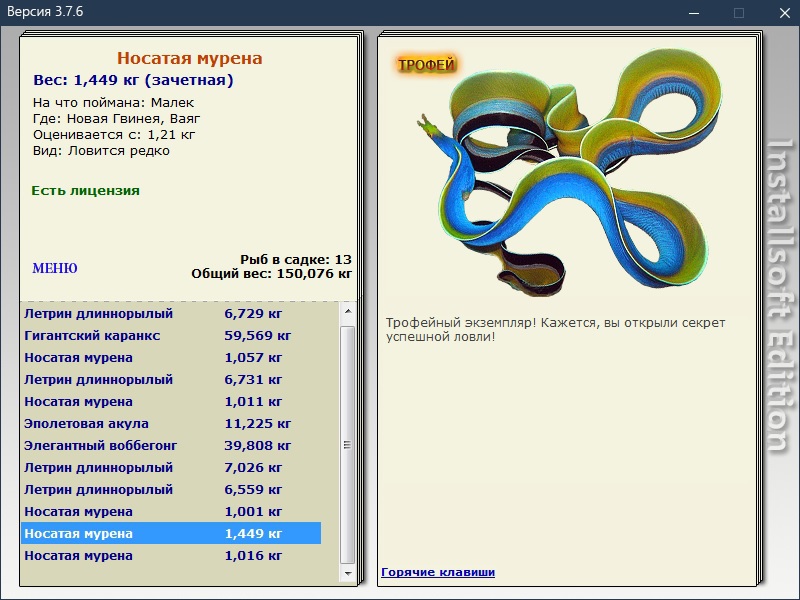Open the Горячие клавиши link
The image size is (800, 600).
tap(438, 572)
